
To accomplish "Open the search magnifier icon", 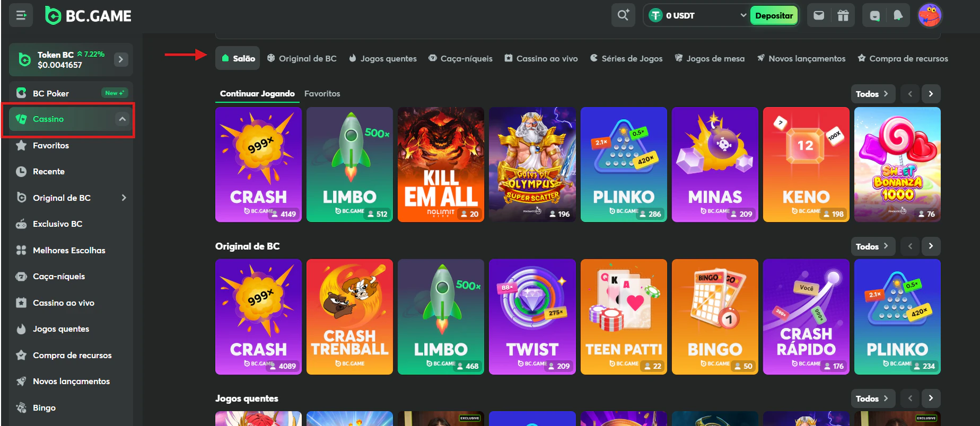I will 623,15.
